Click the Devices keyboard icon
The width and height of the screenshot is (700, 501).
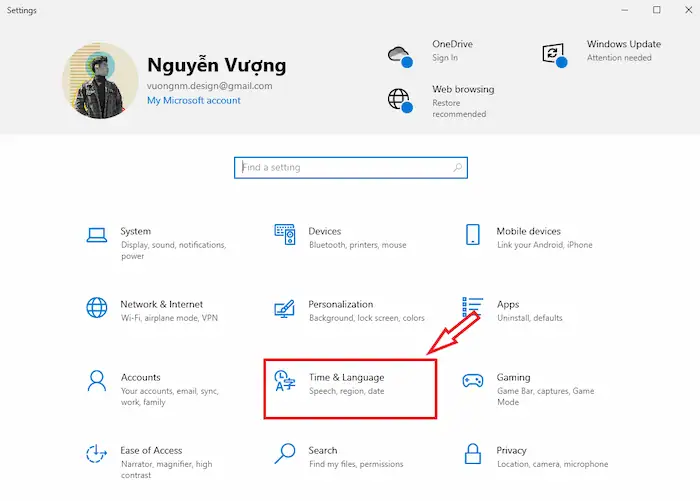coord(285,235)
